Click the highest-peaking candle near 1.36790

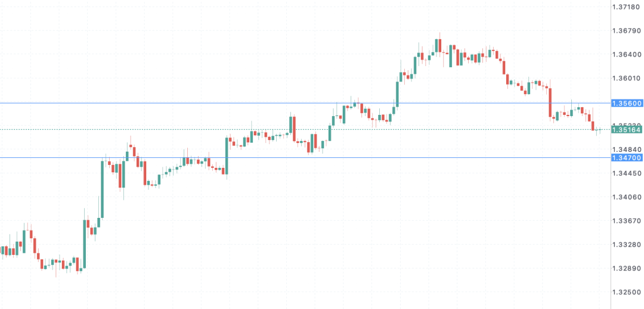click(x=440, y=46)
